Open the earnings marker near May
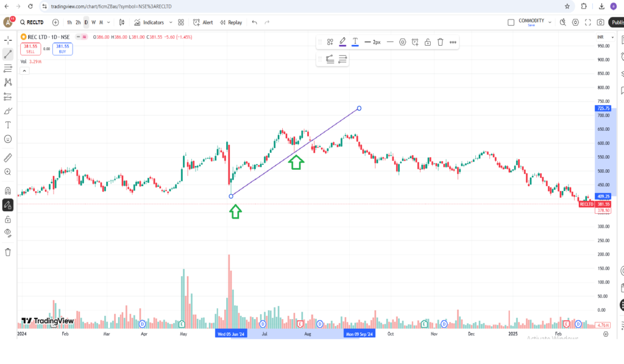This screenshot has height=364, width=624. pyautogui.click(x=182, y=324)
